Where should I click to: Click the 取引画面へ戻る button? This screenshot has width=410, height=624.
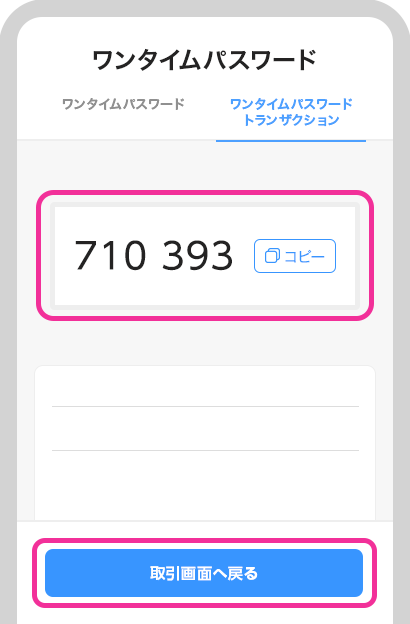[x=204, y=573]
